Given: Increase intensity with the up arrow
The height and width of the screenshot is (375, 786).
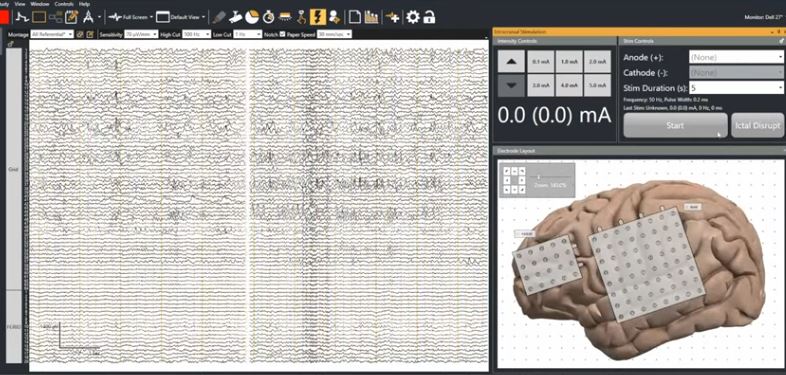Looking at the screenshot, I should [511, 61].
